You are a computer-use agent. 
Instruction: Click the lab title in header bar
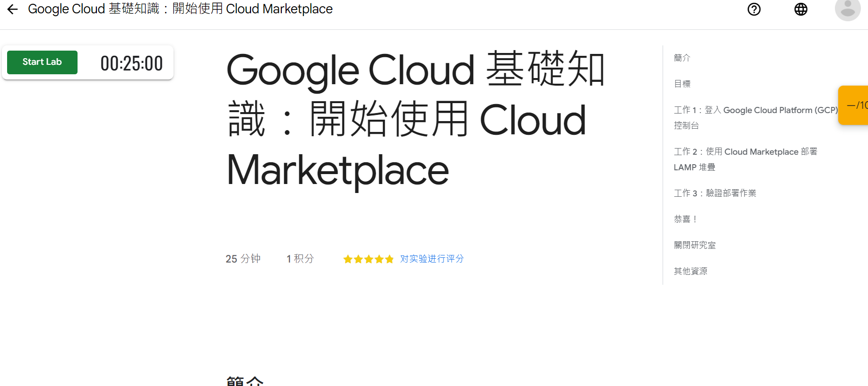180,9
